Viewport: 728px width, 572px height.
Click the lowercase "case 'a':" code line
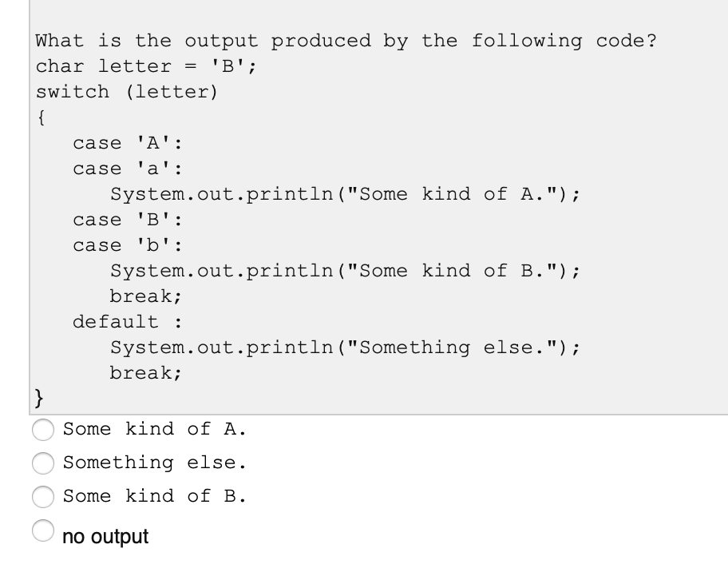click(128, 169)
